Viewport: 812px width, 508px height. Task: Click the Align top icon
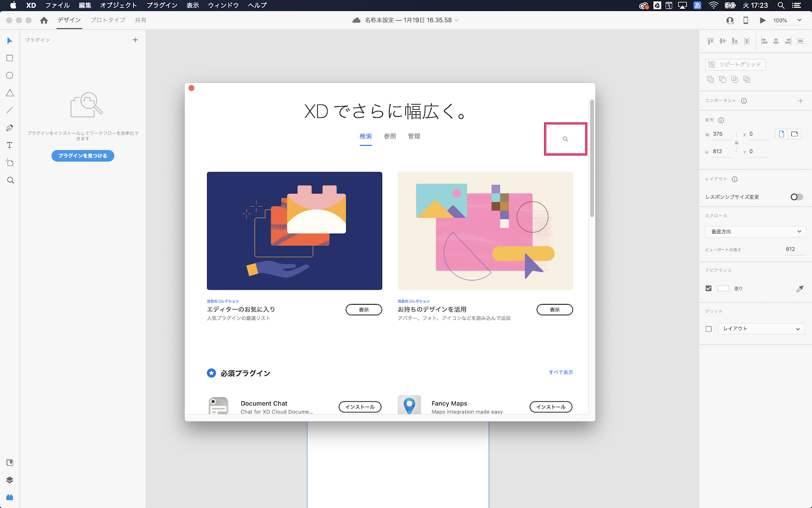tap(710, 41)
